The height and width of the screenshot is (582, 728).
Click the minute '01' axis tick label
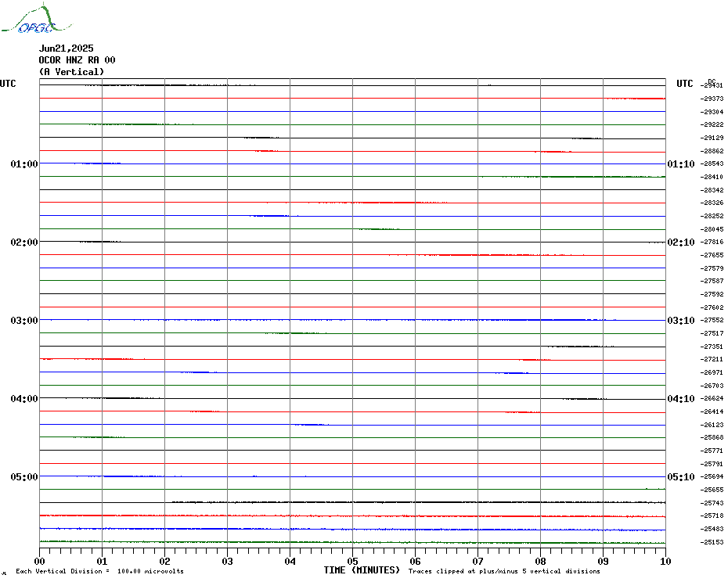102,561
